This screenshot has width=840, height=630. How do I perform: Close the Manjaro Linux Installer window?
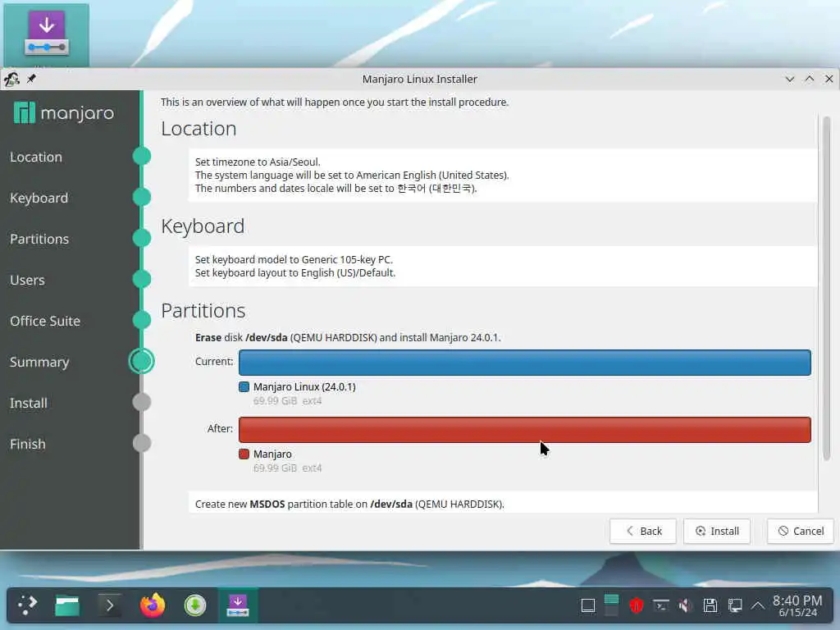pyautogui.click(x=829, y=79)
